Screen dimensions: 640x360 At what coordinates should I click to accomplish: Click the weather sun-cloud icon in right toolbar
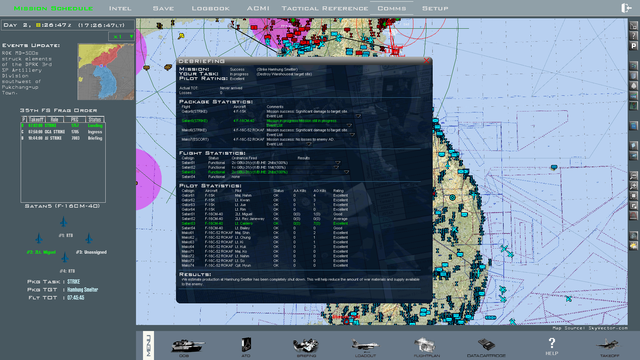click(633, 246)
